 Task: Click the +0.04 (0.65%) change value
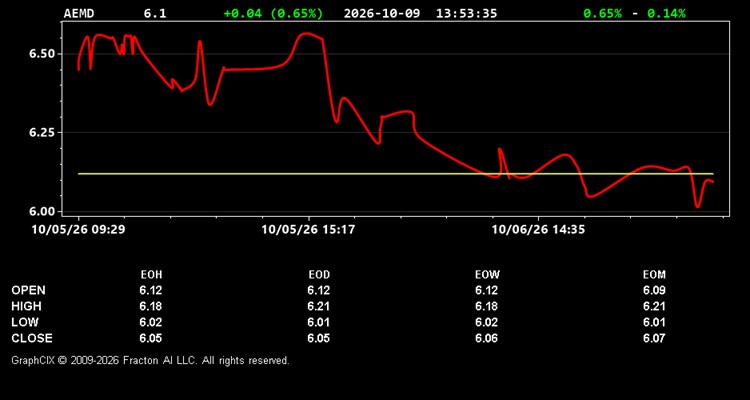[x=273, y=13]
